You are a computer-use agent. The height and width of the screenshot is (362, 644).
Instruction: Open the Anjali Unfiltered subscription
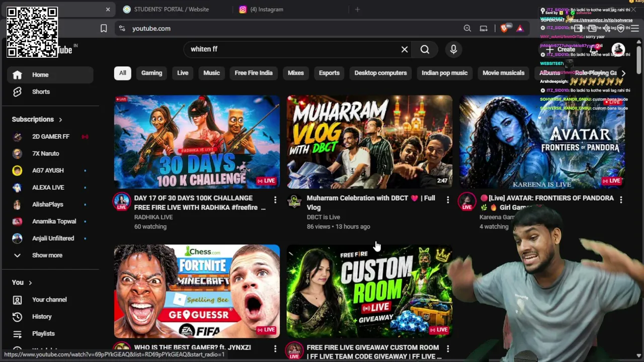[x=50, y=238]
